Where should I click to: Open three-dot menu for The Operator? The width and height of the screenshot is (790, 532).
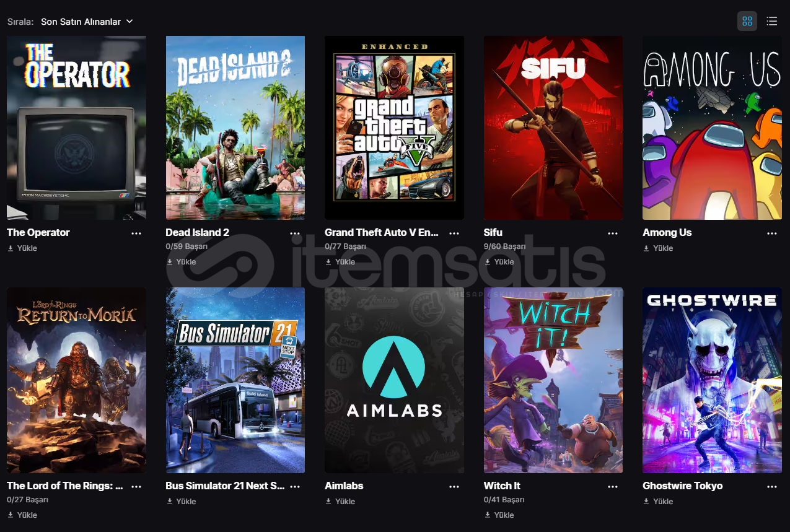pyautogui.click(x=136, y=233)
